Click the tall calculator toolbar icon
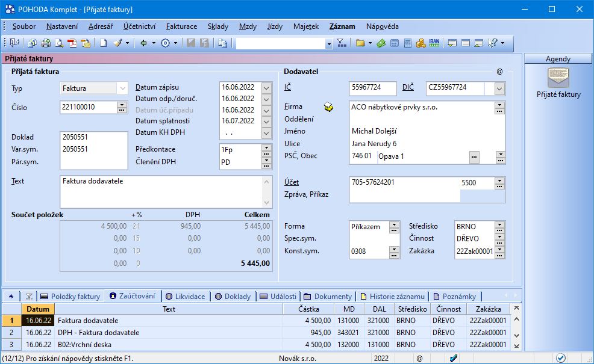 click(408, 43)
